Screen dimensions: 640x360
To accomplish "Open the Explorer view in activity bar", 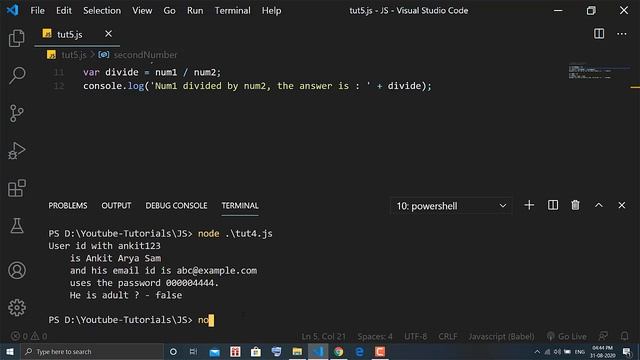I will [16, 38].
